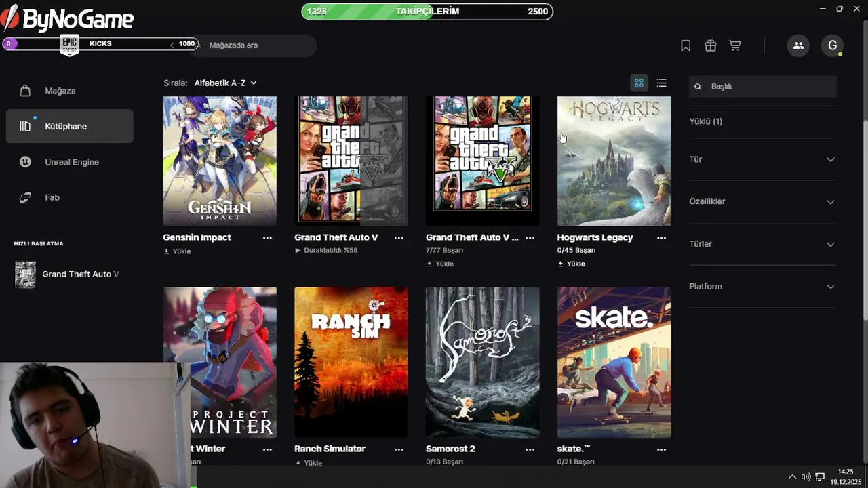Switch library to grid view
The image size is (868, 488).
tap(639, 83)
